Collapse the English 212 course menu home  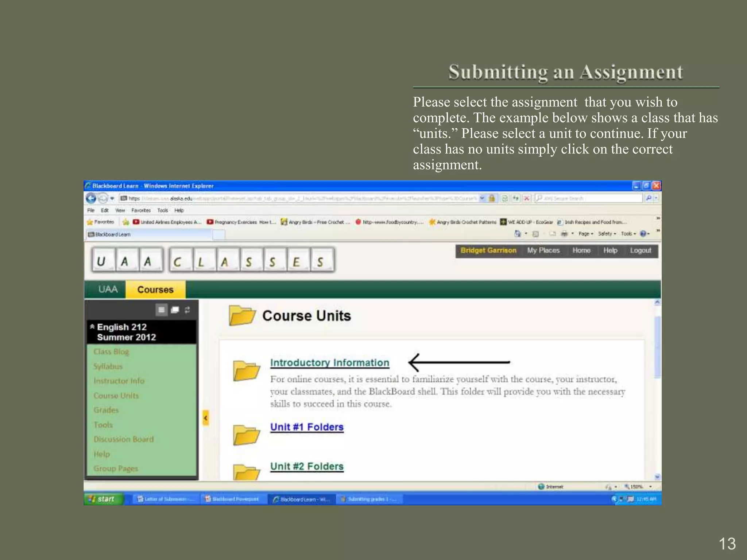(x=92, y=327)
